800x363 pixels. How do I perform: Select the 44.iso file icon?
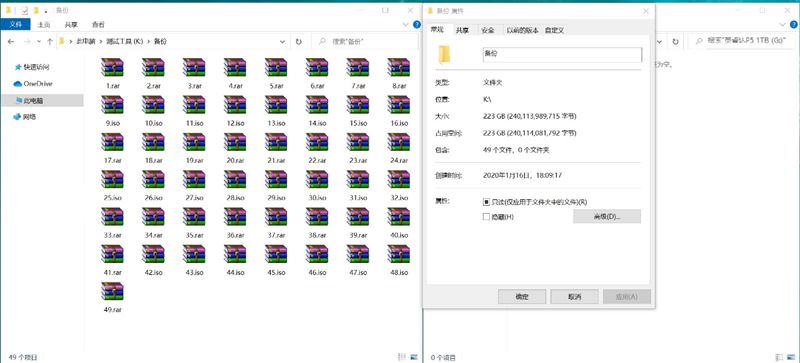tap(235, 254)
